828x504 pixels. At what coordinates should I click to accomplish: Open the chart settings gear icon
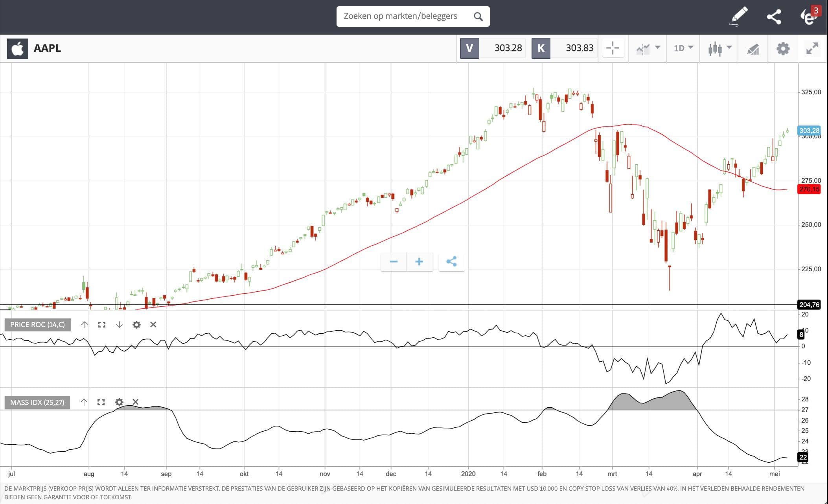click(x=783, y=49)
